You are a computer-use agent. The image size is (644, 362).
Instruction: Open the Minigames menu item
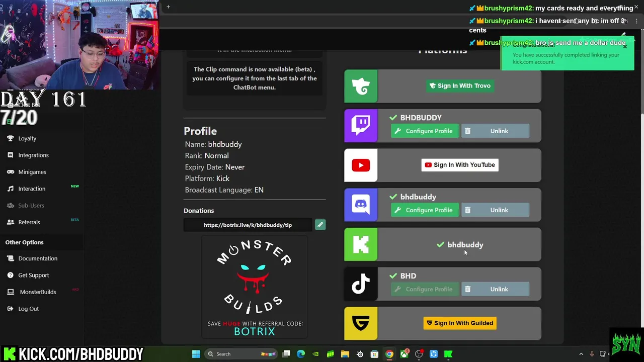[x=32, y=172]
